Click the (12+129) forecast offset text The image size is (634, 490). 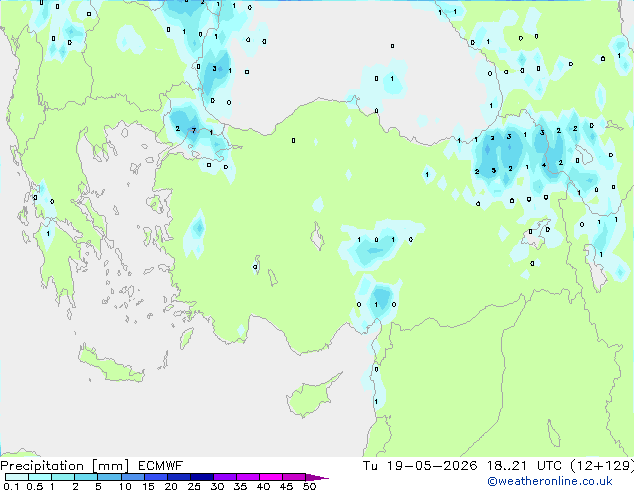pyautogui.click(x=602, y=466)
